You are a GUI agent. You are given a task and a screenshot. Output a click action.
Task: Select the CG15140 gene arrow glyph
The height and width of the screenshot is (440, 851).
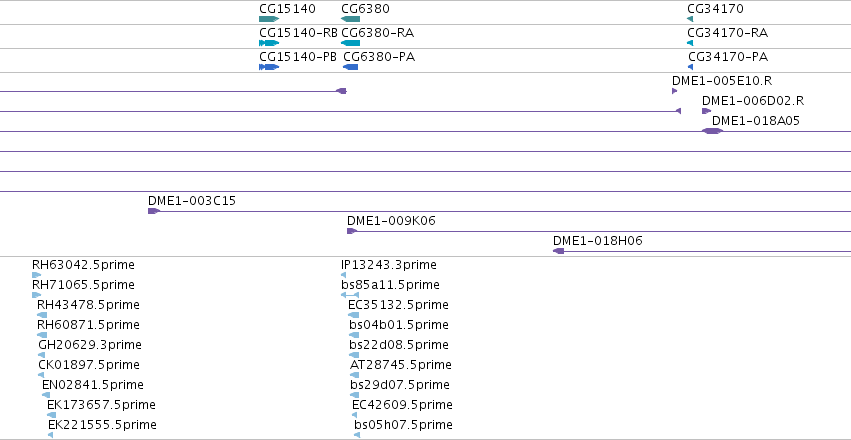pyautogui.click(x=269, y=19)
